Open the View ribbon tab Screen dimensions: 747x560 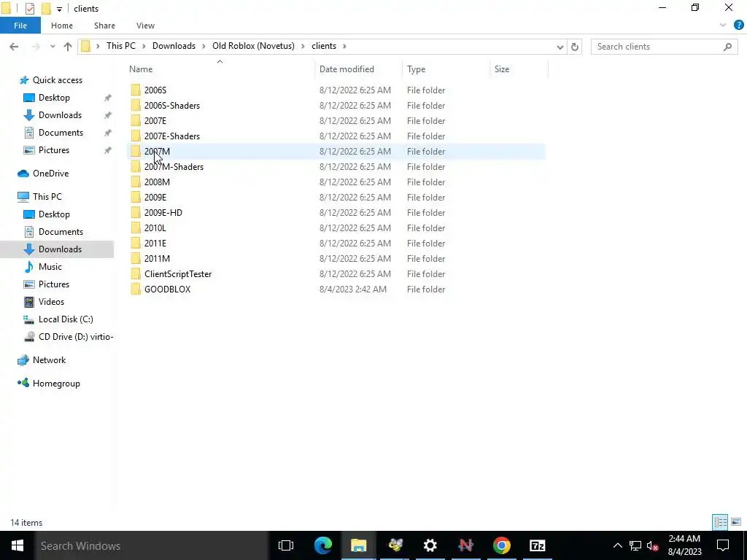point(145,26)
